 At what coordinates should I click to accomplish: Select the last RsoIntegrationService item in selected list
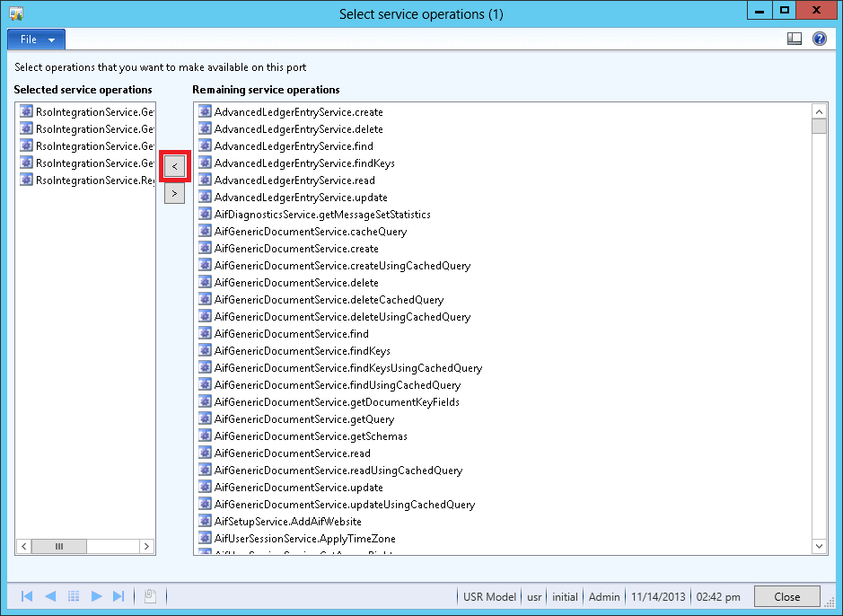coord(94,180)
